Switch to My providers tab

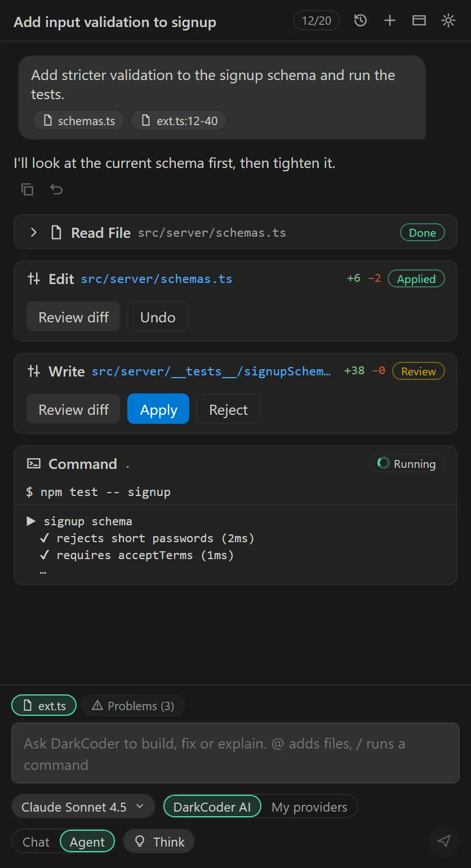[309, 807]
